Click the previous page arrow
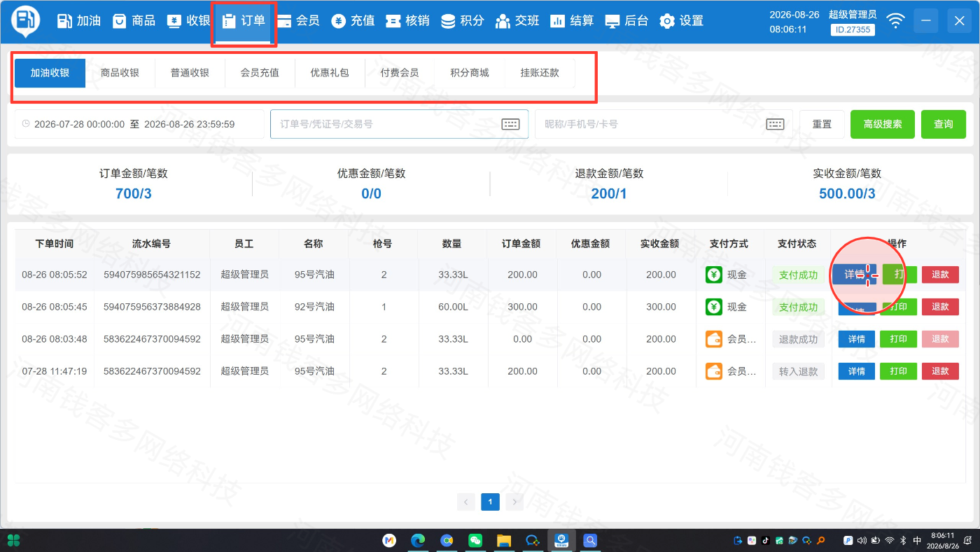The width and height of the screenshot is (980, 552). click(x=465, y=502)
